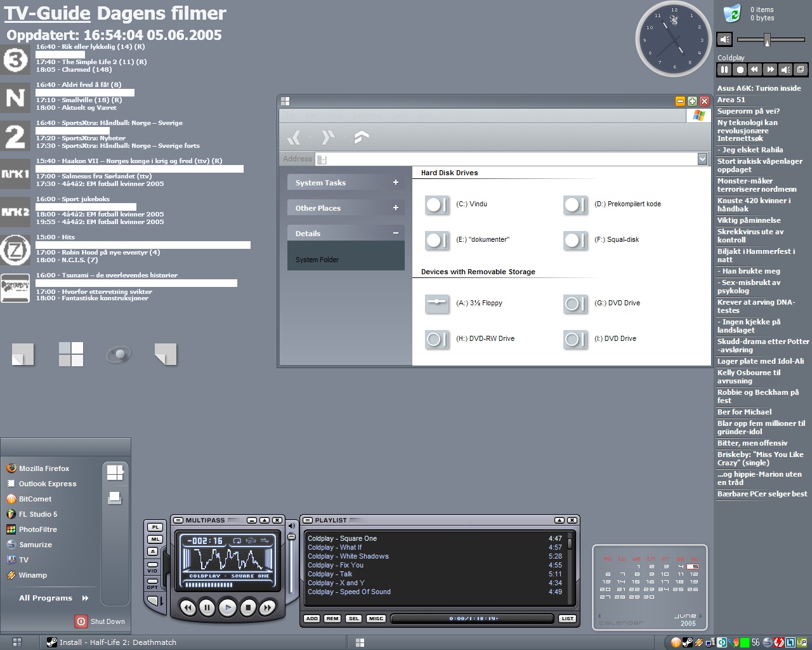This screenshot has height=650, width=812.
Task: Stop playback in Coldplay sidebar widget
Action: point(740,70)
